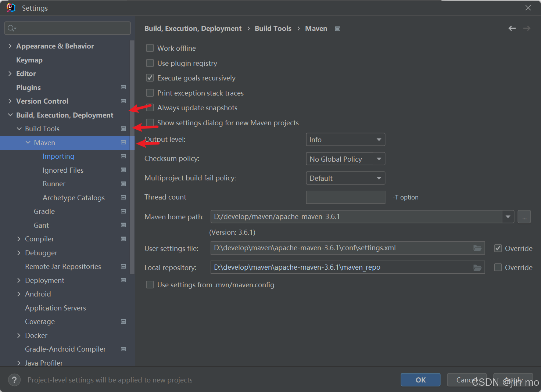The width and height of the screenshot is (541, 392).
Task: Check Override for Local repository
Action: (x=498, y=267)
